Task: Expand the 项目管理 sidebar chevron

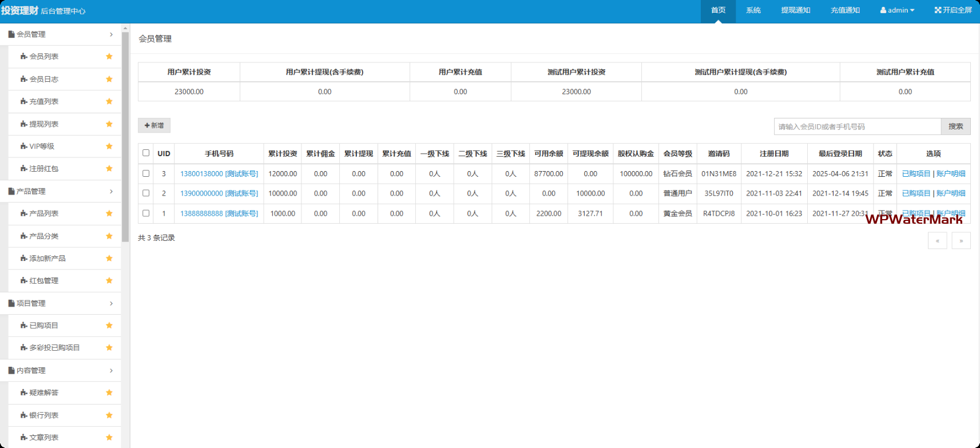Action: [x=111, y=303]
